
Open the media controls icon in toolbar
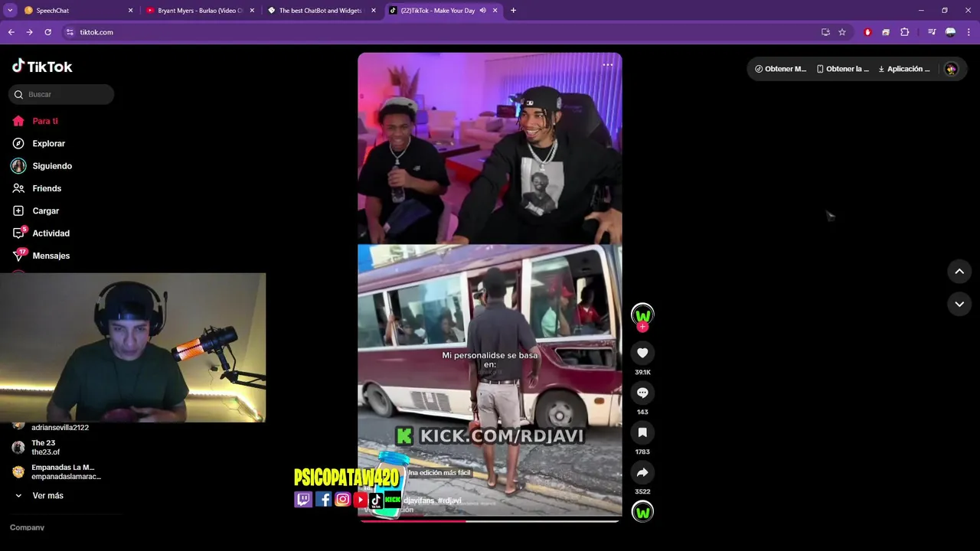pyautogui.click(x=932, y=32)
